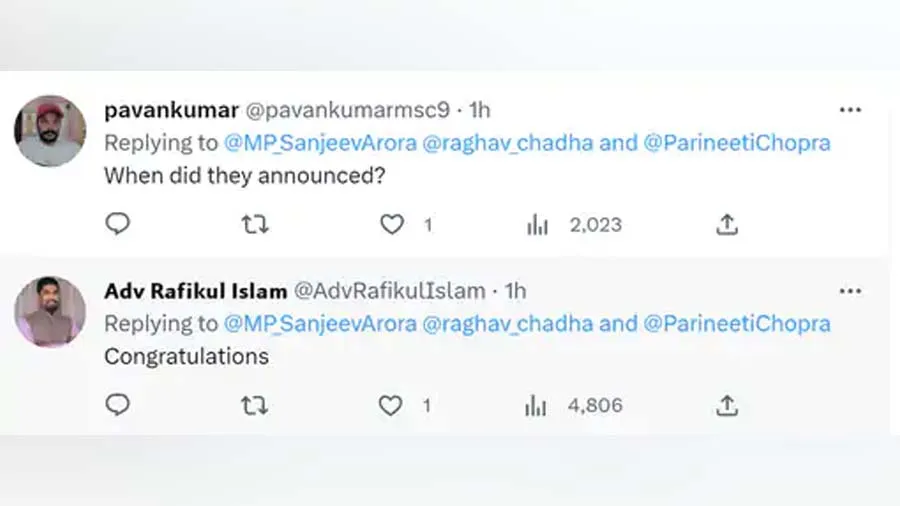Retweet Adv Rafikul Islam's Congratulations tweet
Screen dimensions: 900x506
tap(255, 405)
